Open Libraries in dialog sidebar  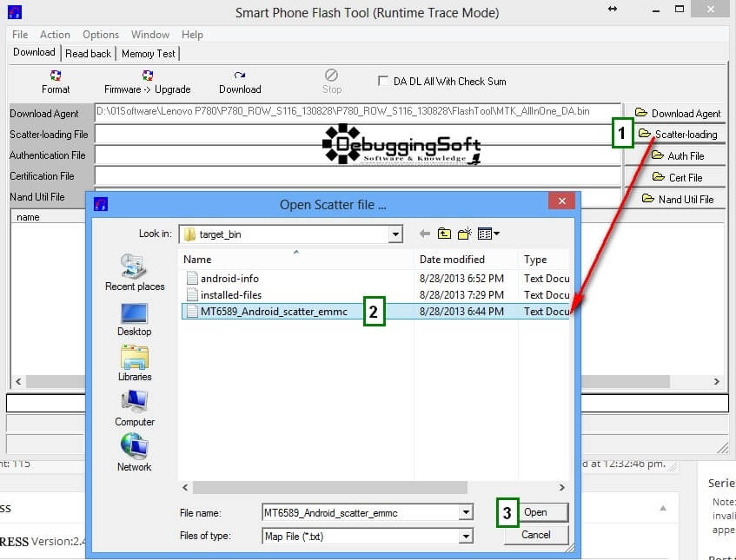(x=135, y=364)
